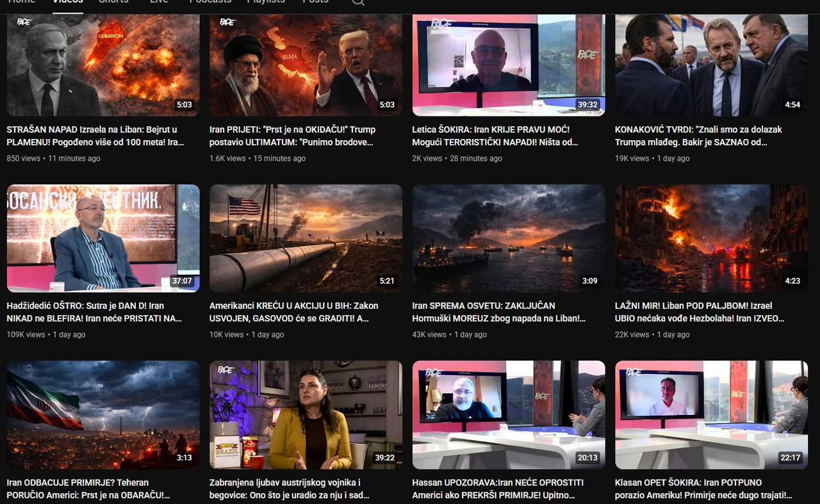
Task: Click title 'STRAŠAN NAPAD Izraela na Liban'
Action: 94,136
